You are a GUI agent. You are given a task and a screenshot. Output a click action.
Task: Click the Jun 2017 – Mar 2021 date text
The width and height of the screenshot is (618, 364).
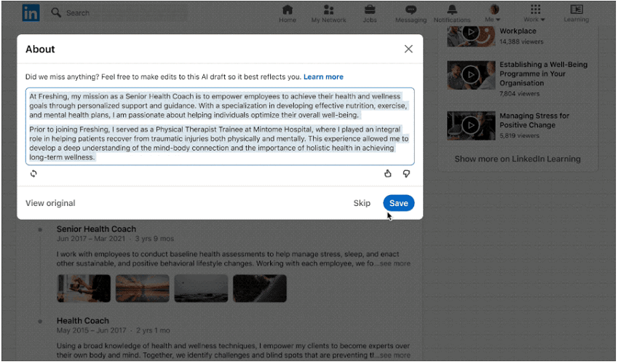pos(91,239)
